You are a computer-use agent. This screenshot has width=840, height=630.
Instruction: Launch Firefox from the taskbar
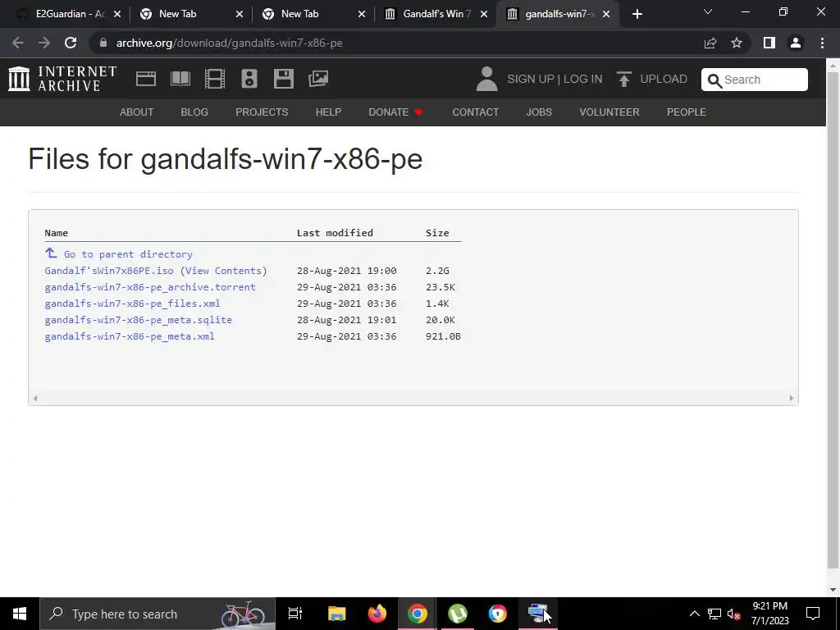(377, 614)
